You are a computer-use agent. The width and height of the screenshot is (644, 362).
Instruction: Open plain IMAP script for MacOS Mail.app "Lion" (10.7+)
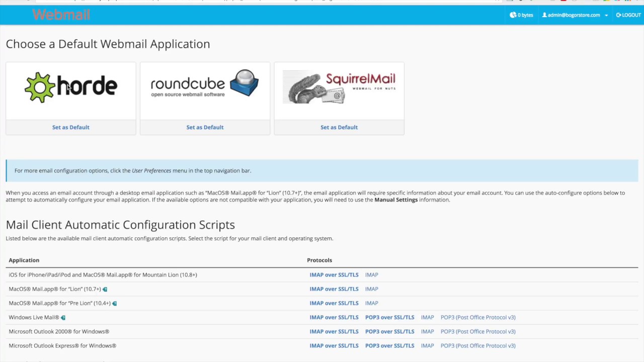[x=372, y=289]
